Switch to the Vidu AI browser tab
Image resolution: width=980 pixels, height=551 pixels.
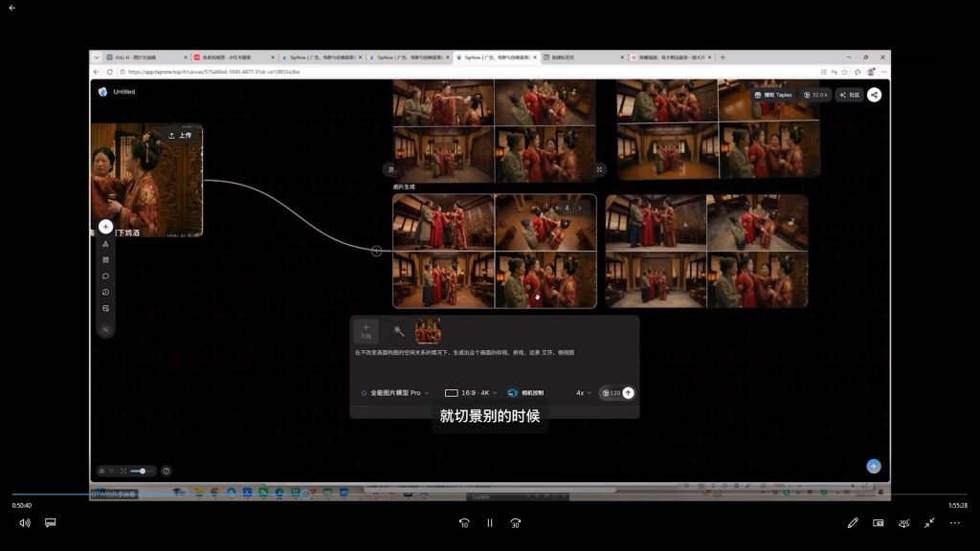pyautogui.click(x=146, y=56)
